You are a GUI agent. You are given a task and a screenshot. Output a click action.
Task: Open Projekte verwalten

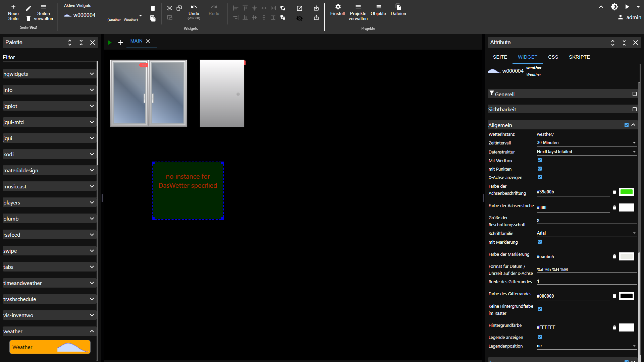coord(358,12)
